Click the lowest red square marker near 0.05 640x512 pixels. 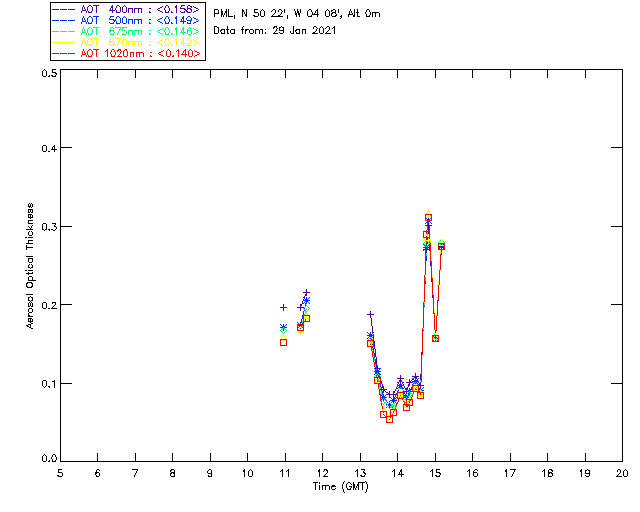click(x=389, y=419)
